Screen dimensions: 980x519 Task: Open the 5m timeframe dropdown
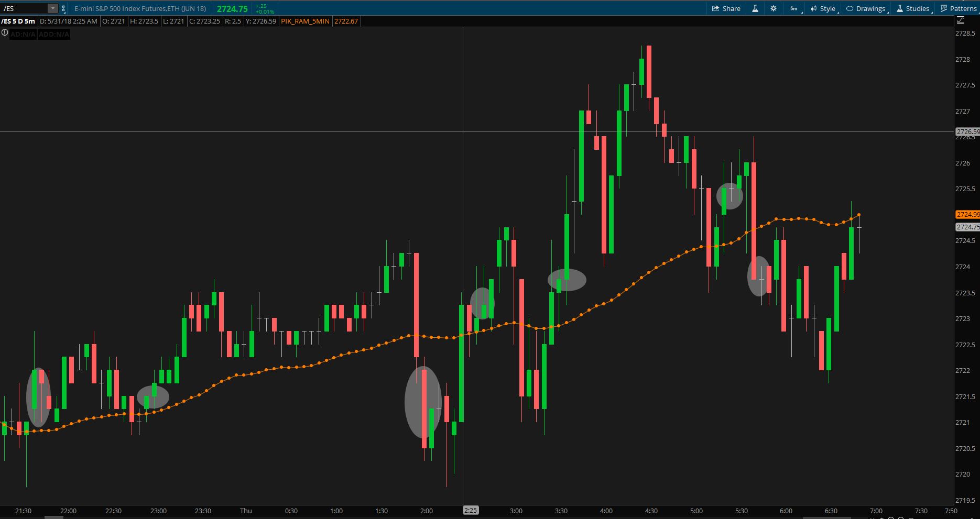[x=794, y=8]
